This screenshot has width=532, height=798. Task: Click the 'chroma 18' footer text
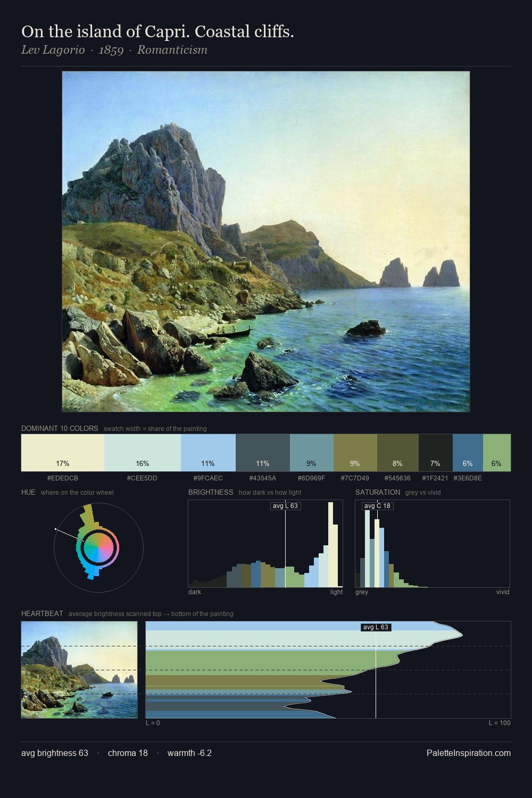point(128,753)
